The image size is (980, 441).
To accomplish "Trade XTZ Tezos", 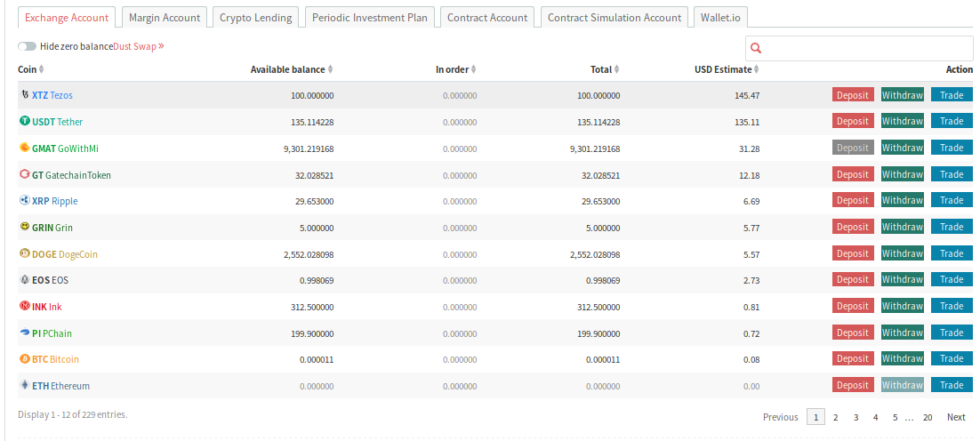I will 952,95.
